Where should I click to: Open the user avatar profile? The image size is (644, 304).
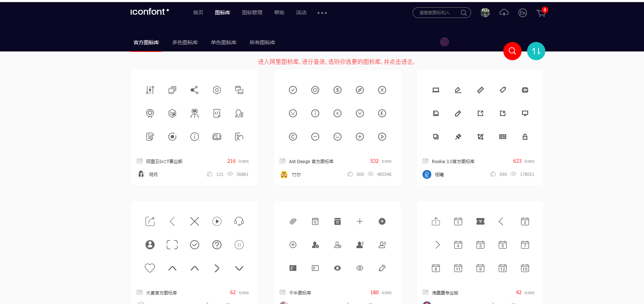pyautogui.click(x=485, y=12)
